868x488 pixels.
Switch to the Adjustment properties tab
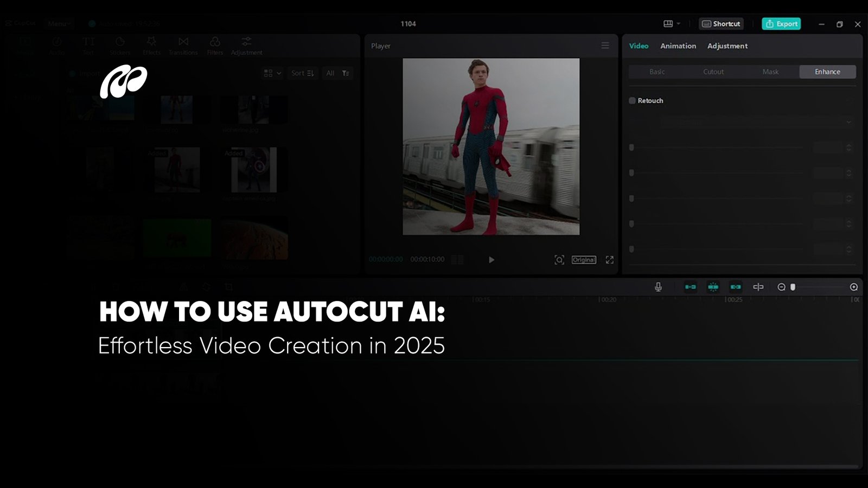pyautogui.click(x=727, y=46)
